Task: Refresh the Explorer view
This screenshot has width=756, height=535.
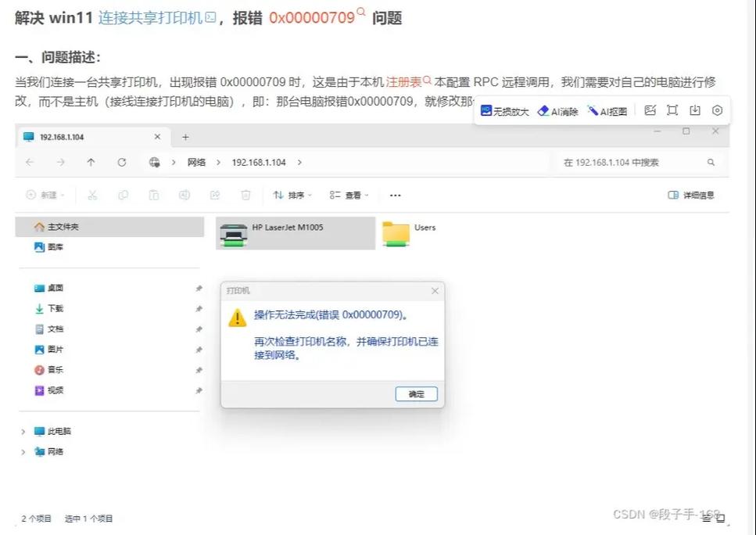Action: tap(122, 163)
